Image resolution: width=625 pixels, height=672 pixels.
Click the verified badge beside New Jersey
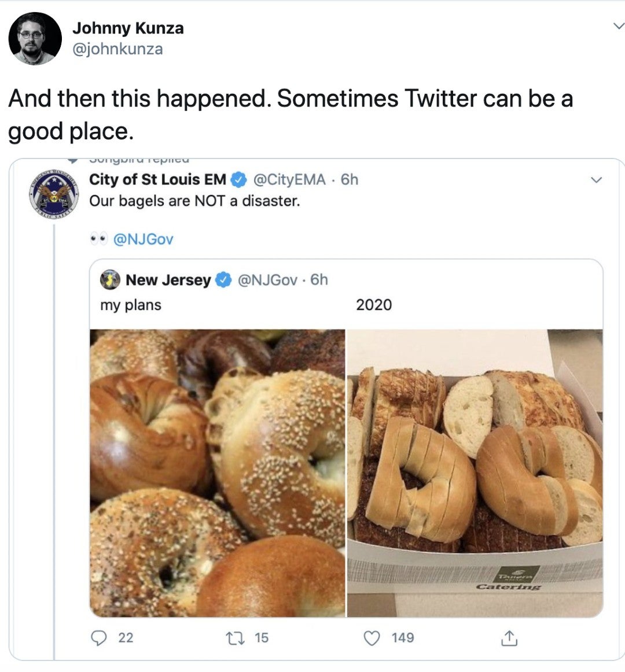point(223,280)
